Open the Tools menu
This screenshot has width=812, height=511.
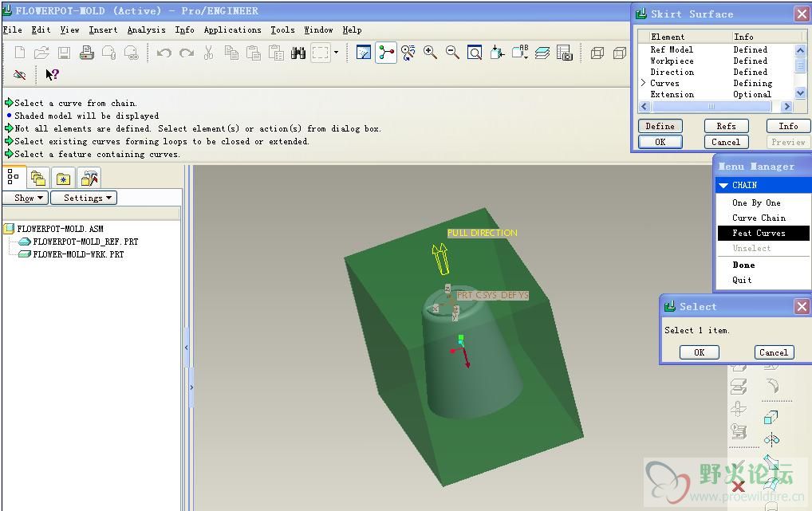click(282, 30)
